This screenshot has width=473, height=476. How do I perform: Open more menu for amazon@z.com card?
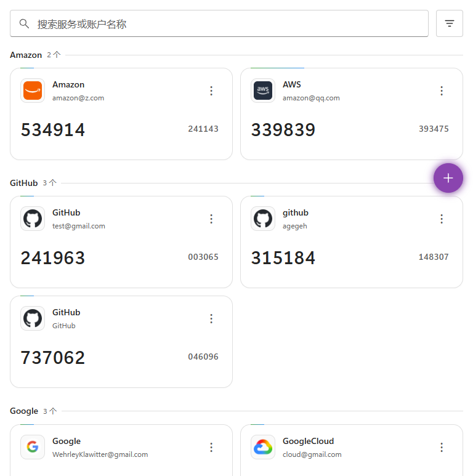click(211, 91)
